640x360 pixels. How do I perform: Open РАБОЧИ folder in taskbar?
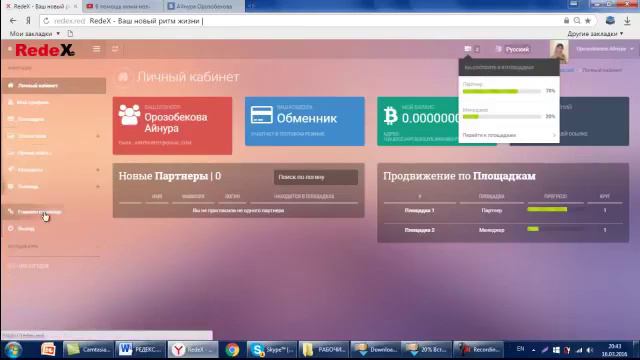(324, 350)
